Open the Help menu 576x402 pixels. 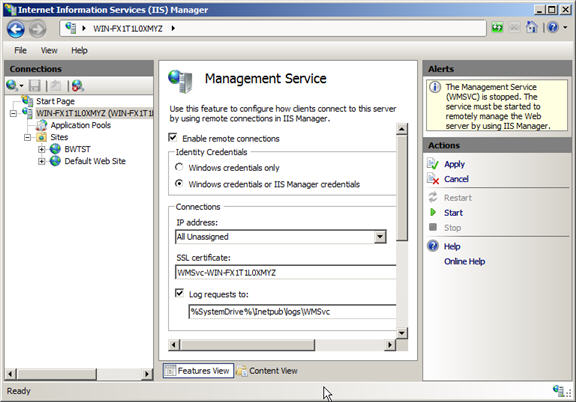click(79, 50)
